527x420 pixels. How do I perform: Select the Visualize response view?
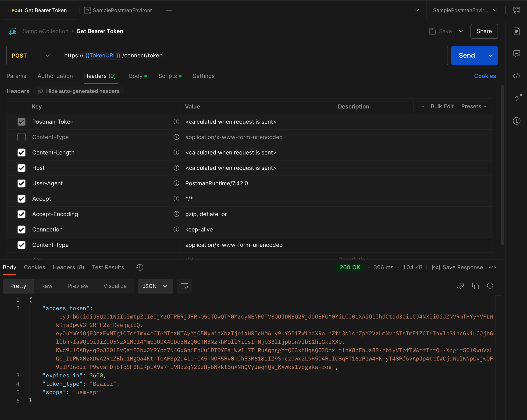click(x=115, y=286)
